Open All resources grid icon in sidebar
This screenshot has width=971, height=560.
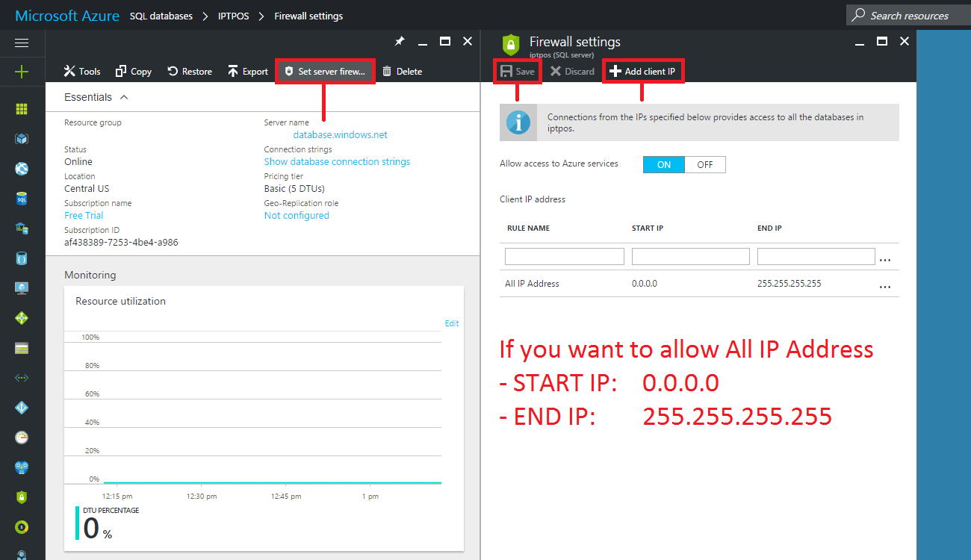22,109
